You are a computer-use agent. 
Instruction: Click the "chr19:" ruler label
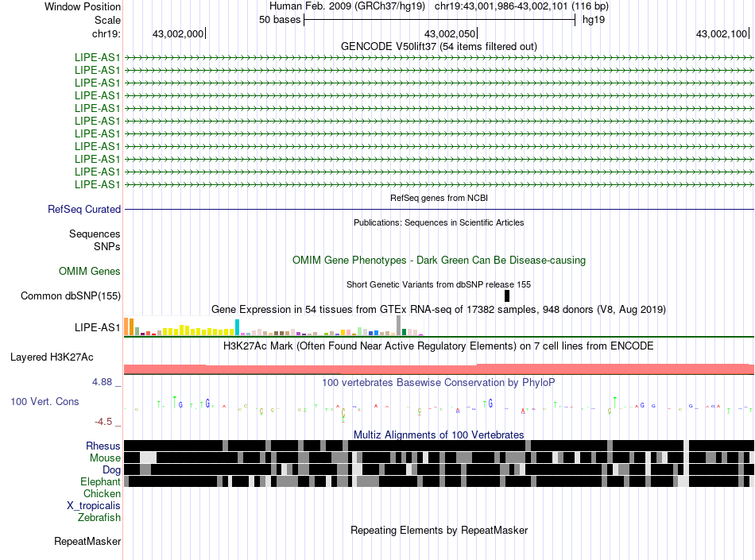[x=106, y=33]
